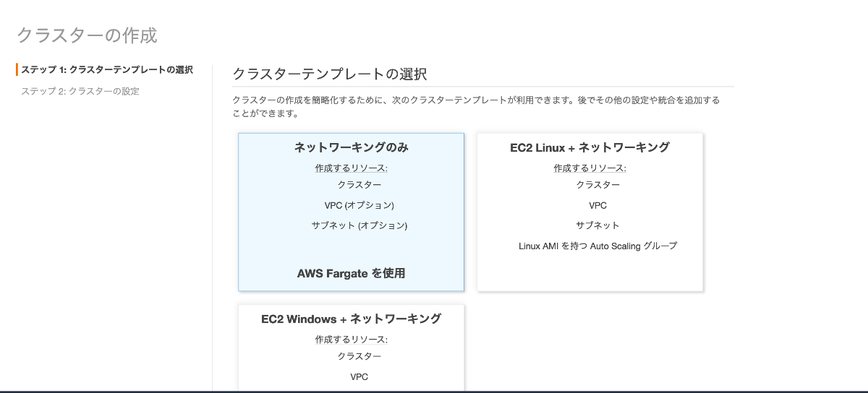Click クラスター entry in ネットワーキングのみ card
868x393 pixels.
[x=359, y=185]
